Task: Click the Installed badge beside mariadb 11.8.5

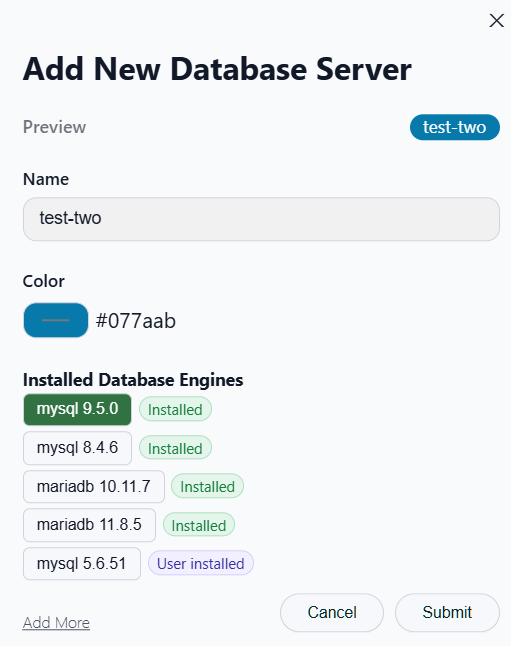Action: point(199,525)
